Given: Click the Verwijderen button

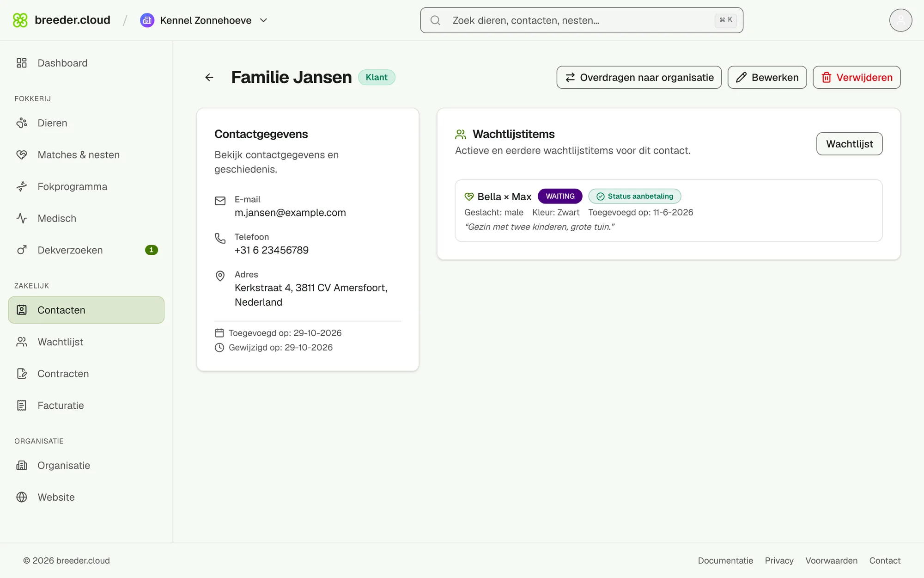Looking at the screenshot, I should click(857, 77).
